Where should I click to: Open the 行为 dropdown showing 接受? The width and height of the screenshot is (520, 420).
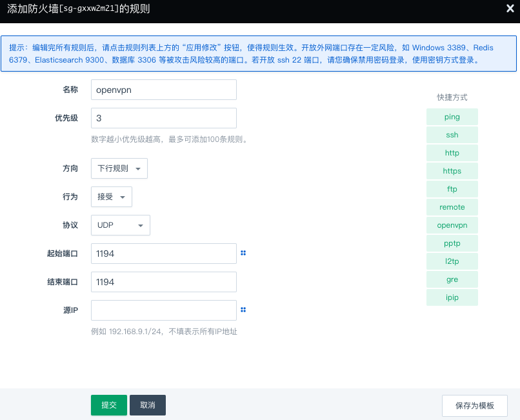[112, 197]
